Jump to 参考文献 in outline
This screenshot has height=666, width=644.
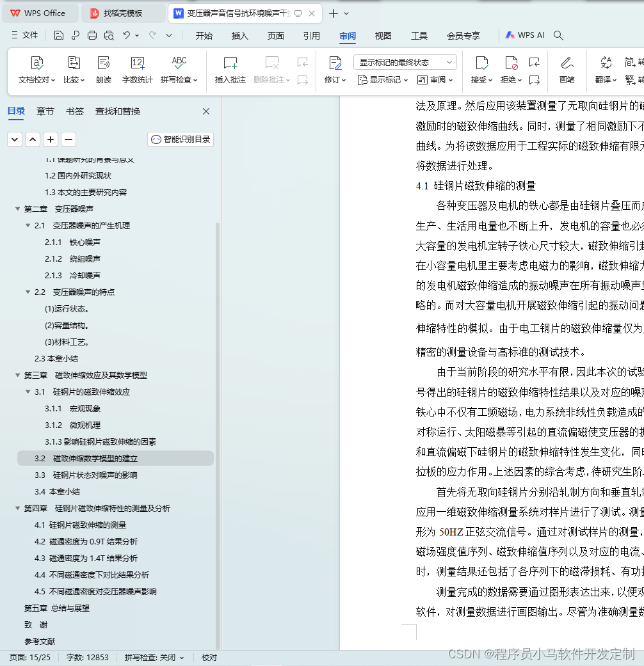click(40, 641)
